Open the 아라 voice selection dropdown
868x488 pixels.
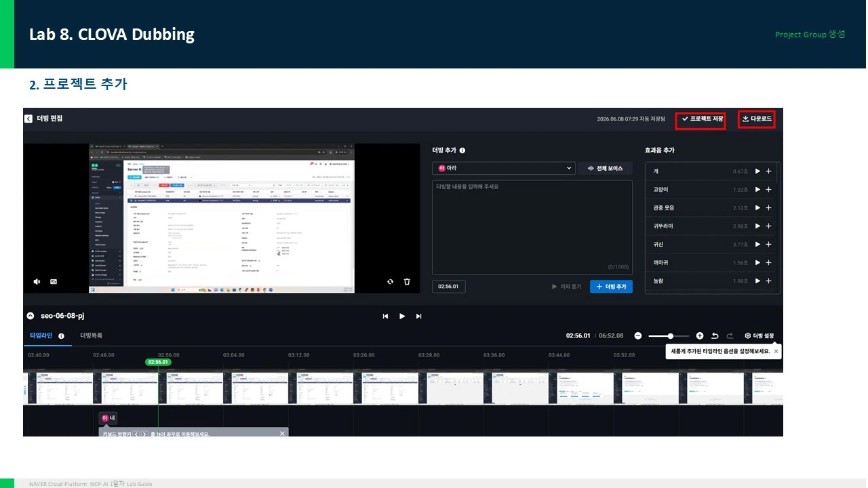(x=504, y=168)
